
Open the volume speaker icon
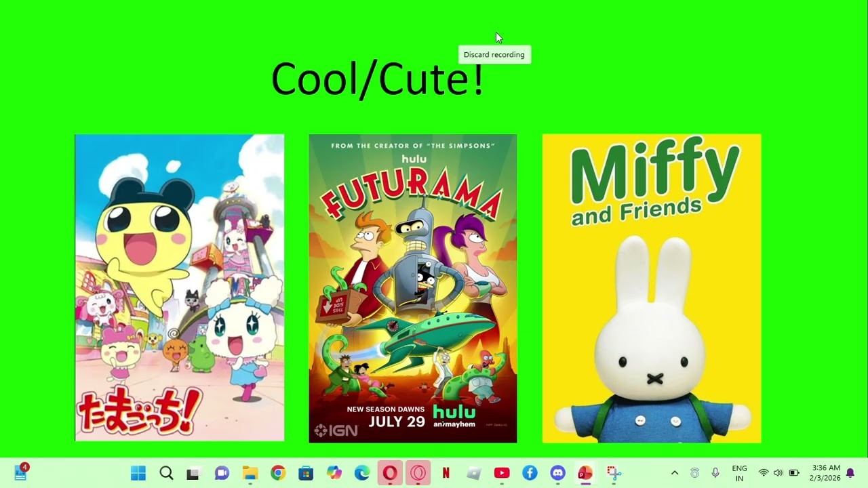click(x=778, y=473)
